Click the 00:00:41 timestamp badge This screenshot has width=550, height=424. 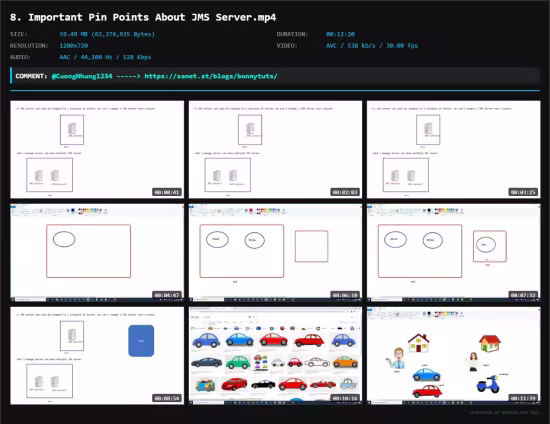(167, 192)
